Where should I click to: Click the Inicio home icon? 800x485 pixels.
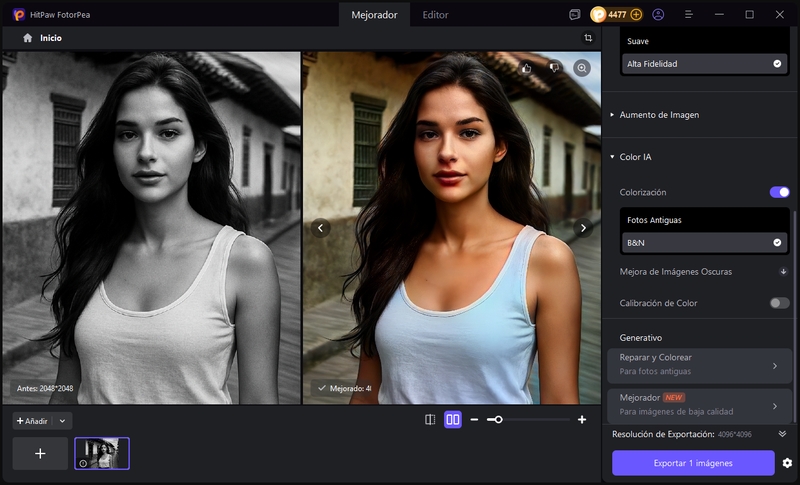point(28,37)
